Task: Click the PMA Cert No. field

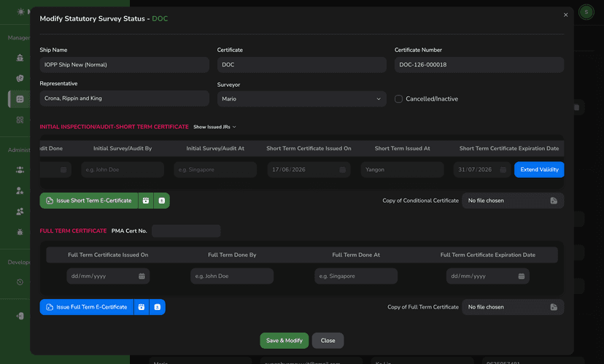Action: click(186, 231)
